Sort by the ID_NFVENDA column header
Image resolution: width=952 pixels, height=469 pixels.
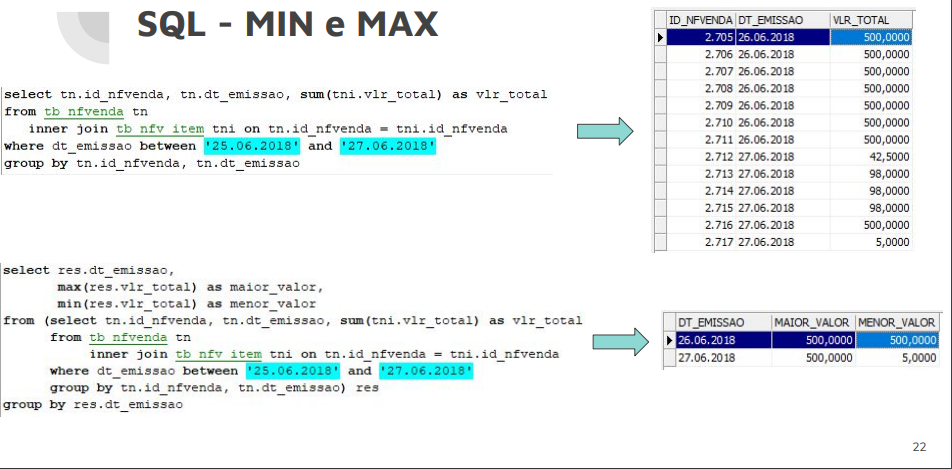pos(700,19)
